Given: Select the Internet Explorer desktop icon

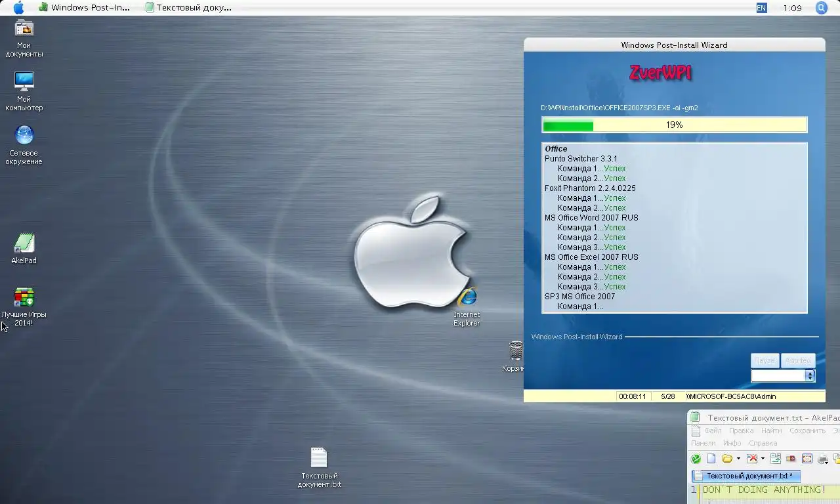Looking at the screenshot, I should [467, 306].
